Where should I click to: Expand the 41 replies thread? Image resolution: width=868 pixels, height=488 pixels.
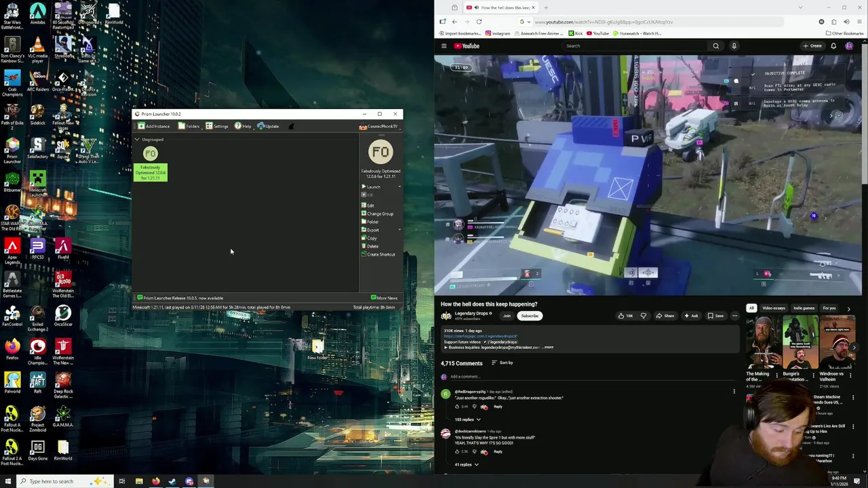click(x=467, y=465)
